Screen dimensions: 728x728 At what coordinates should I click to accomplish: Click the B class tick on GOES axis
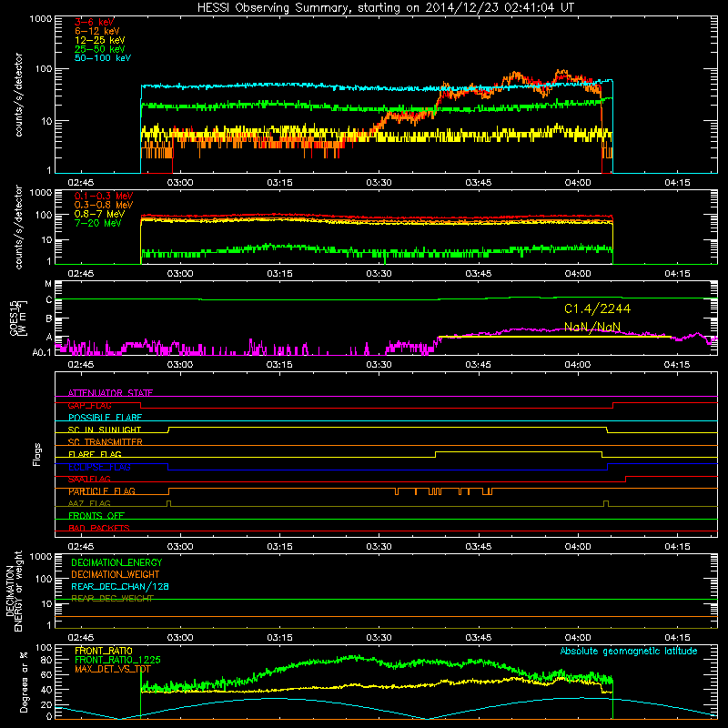pos(49,319)
